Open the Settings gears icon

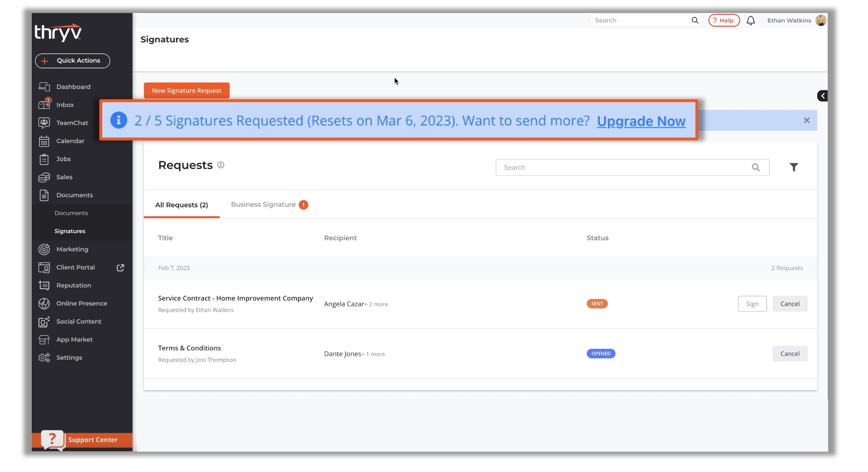pos(44,358)
